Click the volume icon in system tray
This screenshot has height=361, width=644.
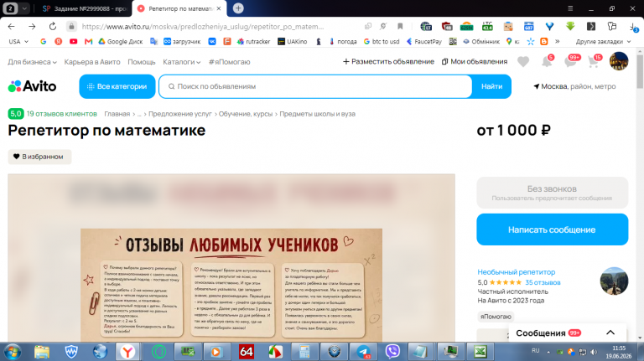point(594,352)
